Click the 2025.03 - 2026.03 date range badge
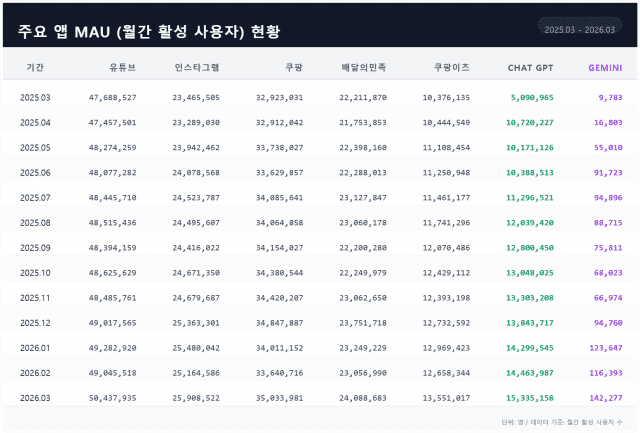This screenshot has height=433, width=640. 580,30
